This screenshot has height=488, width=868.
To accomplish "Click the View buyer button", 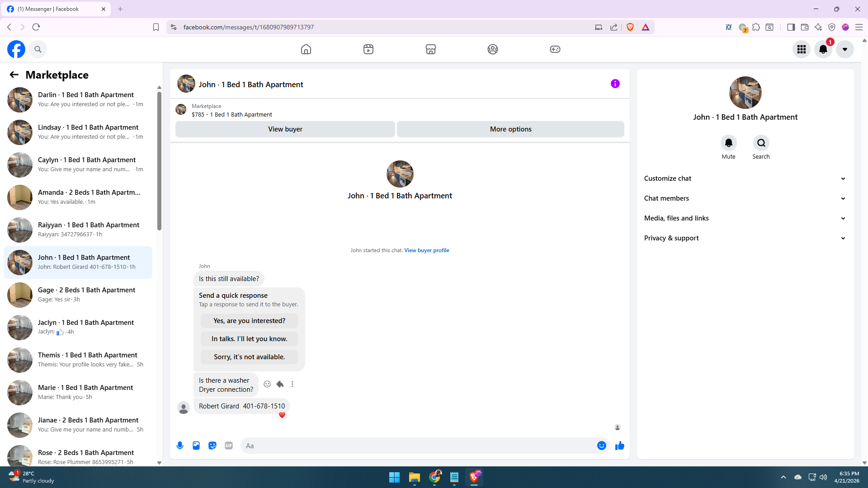I will 285,129.
